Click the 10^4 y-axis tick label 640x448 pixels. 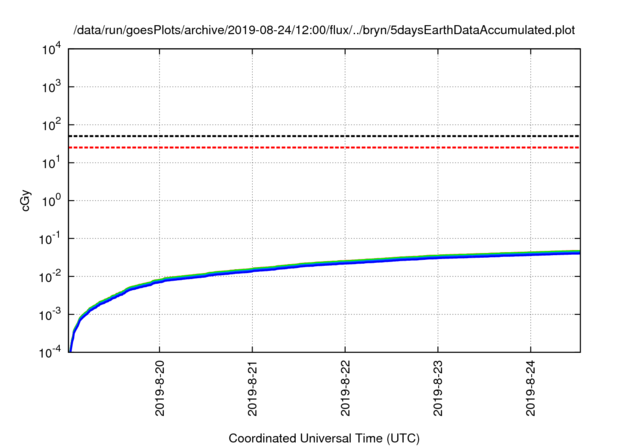(51, 49)
